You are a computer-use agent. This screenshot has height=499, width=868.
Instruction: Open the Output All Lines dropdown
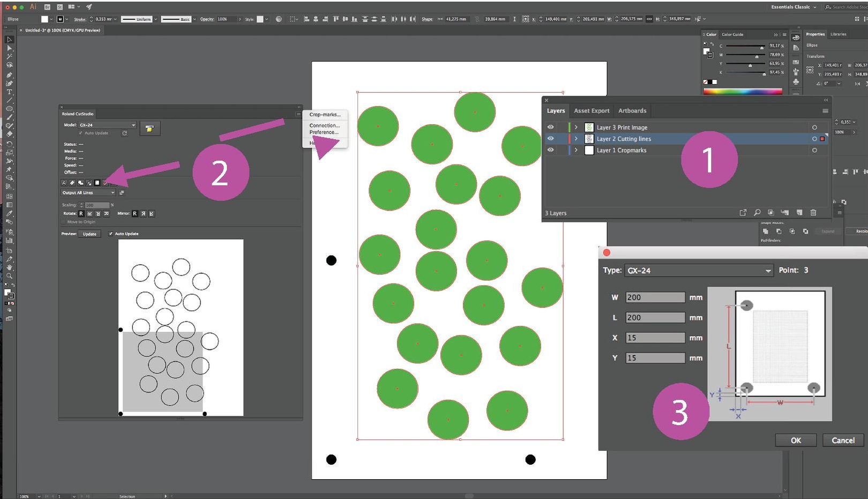88,192
